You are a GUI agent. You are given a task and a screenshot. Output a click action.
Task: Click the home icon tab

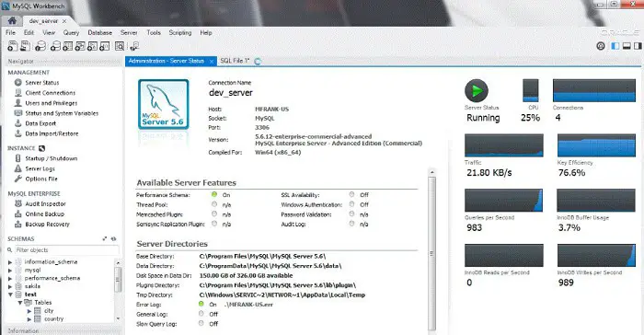point(12,20)
